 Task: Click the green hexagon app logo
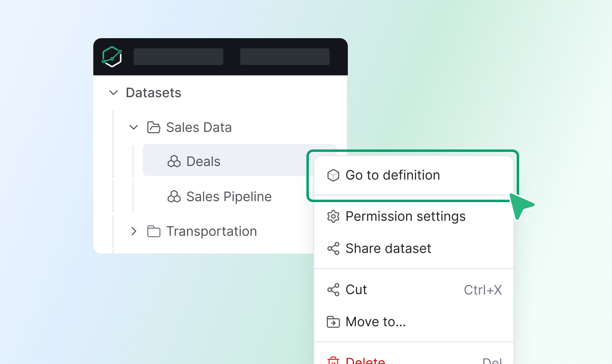(x=112, y=57)
